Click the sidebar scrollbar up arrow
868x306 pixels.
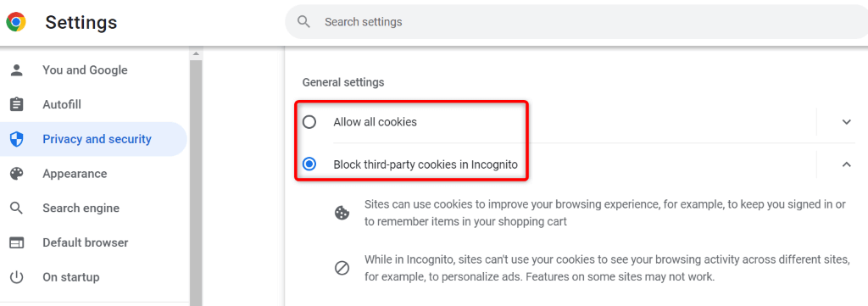196,54
